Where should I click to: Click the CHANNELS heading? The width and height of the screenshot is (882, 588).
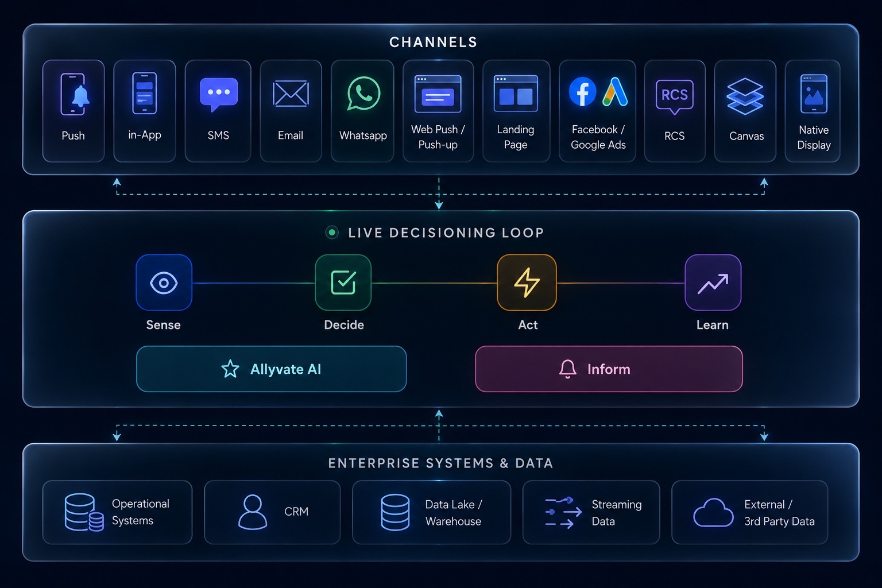(x=434, y=42)
